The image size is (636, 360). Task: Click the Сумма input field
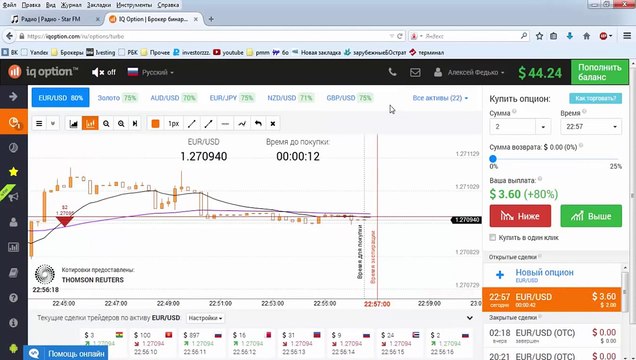click(x=513, y=126)
